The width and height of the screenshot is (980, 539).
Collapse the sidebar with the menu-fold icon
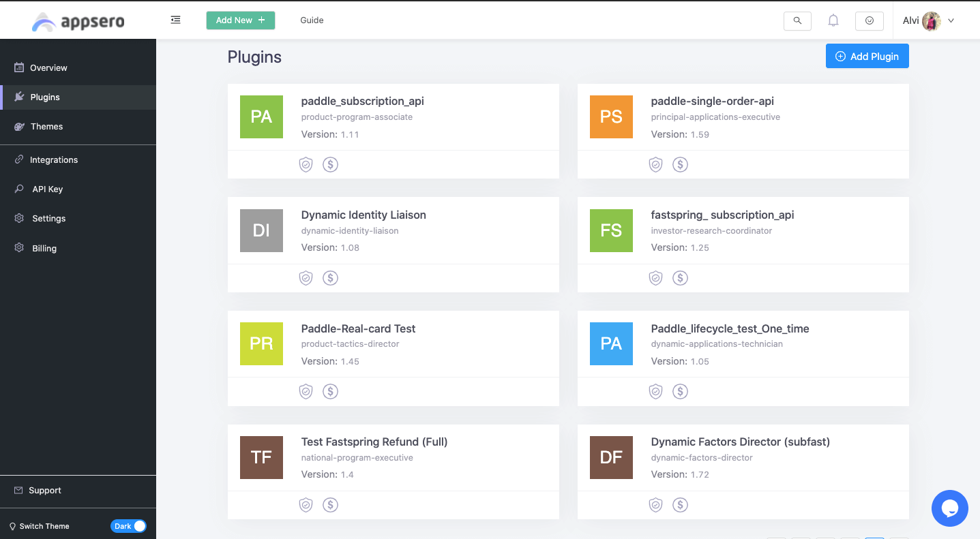click(x=175, y=20)
